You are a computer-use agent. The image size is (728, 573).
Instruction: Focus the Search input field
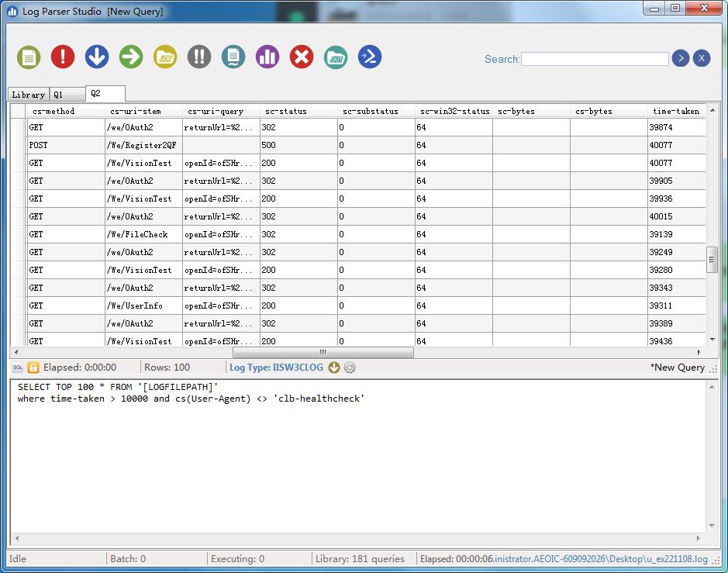click(x=595, y=59)
